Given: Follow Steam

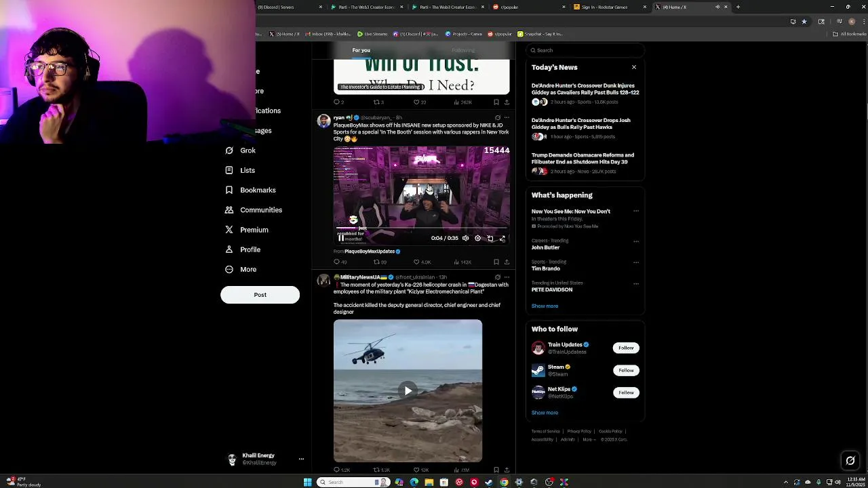Looking at the screenshot, I should (626, 370).
